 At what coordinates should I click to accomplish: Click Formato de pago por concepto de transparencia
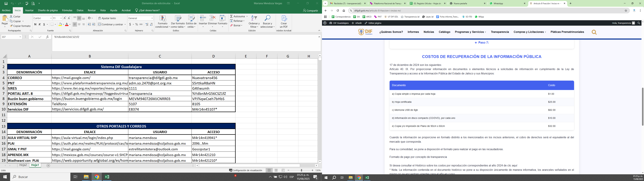click(x=418, y=157)
